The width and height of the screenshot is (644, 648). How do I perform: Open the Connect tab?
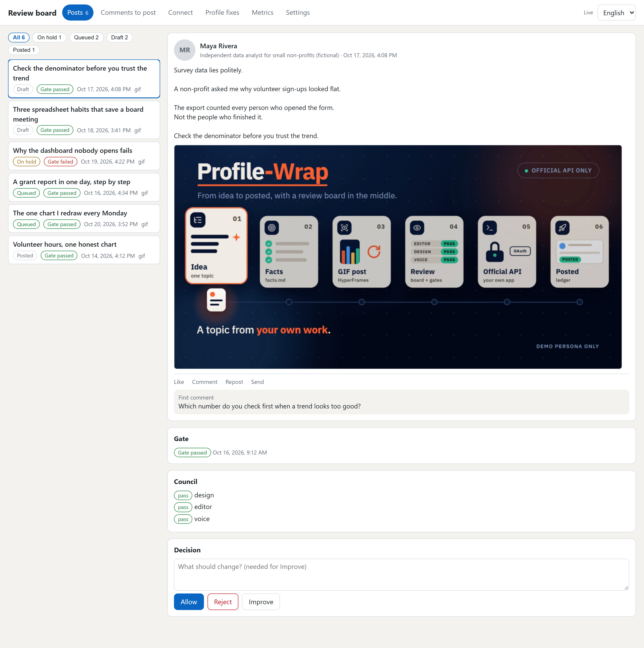(x=180, y=13)
